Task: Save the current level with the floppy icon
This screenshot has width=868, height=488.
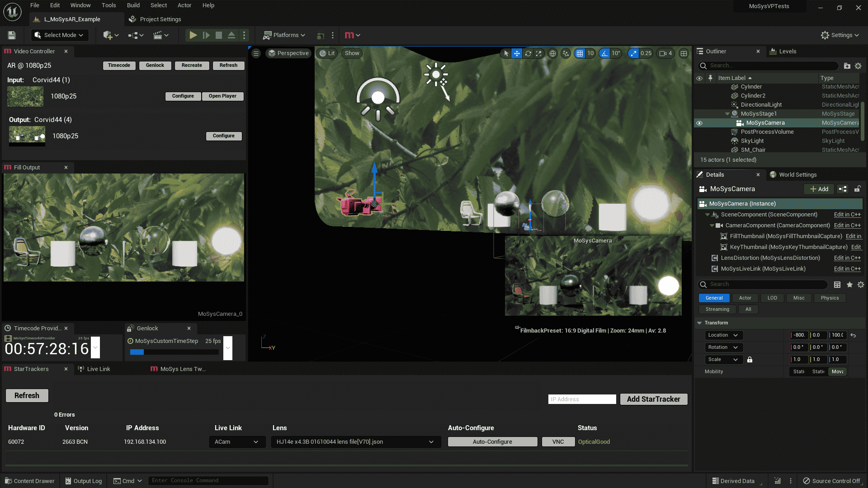Action: [12, 35]
